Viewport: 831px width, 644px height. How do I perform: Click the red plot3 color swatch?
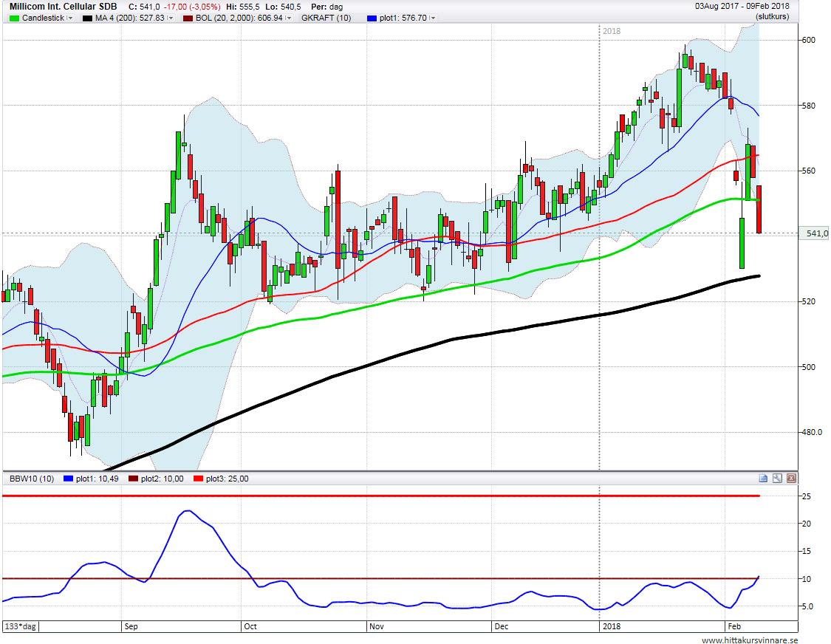198,479
